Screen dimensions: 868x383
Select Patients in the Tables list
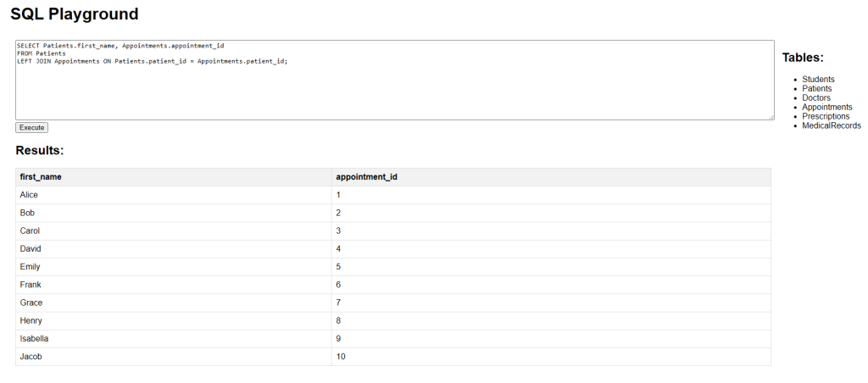click(x=816, y=89)
